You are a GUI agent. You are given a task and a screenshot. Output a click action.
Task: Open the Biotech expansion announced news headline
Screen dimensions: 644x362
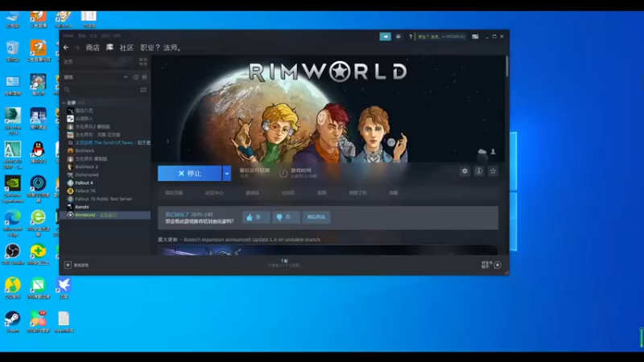[252, 240]
